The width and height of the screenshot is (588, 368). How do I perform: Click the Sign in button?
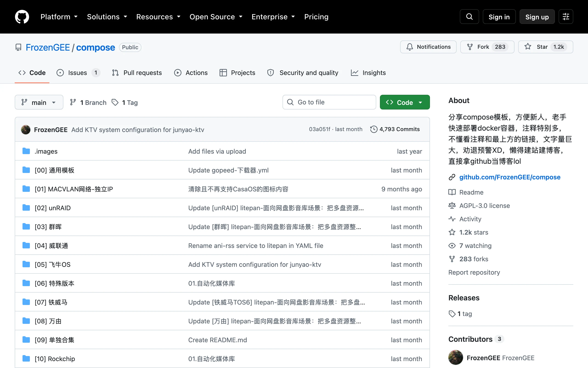(x=499, y=17)
